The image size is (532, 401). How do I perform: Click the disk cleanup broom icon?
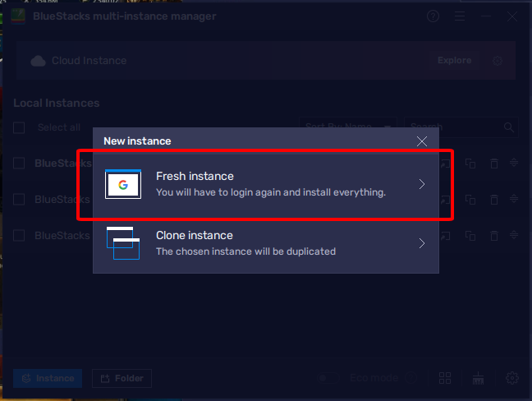click(479, 378)
